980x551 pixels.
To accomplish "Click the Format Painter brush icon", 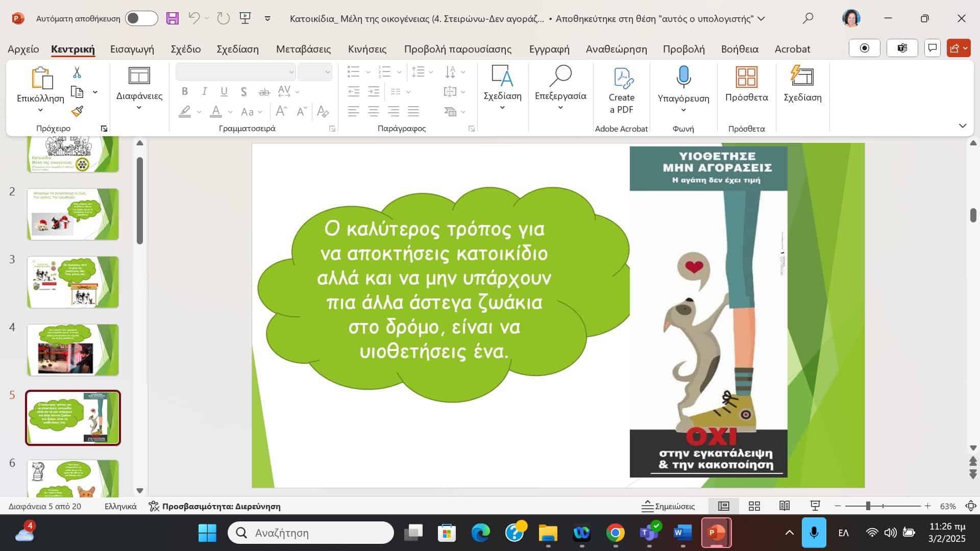I will (x=77, y=111).
